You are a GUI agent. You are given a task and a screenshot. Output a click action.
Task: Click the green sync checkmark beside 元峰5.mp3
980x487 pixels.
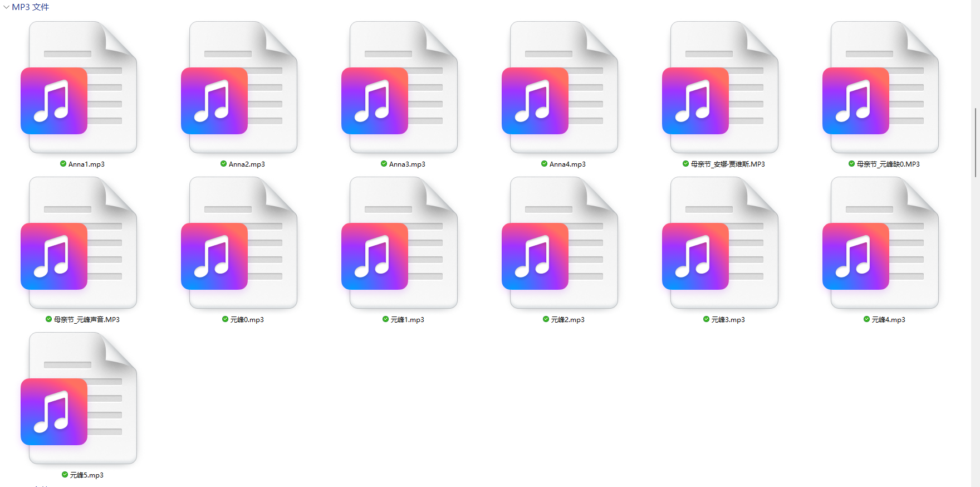pyautogui.click(x=65, y=475)
